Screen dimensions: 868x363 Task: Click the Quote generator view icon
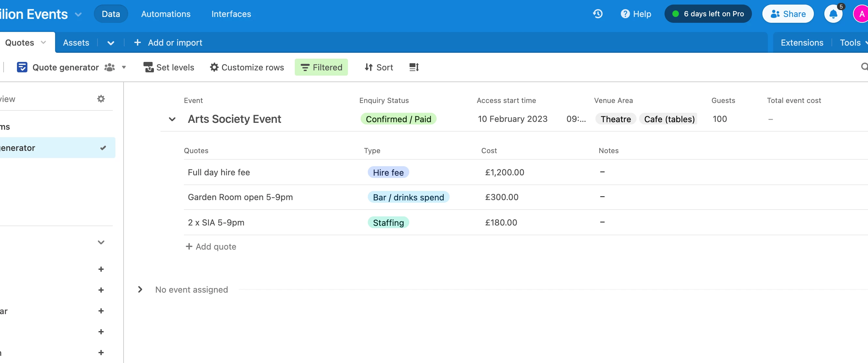(22, 67)
